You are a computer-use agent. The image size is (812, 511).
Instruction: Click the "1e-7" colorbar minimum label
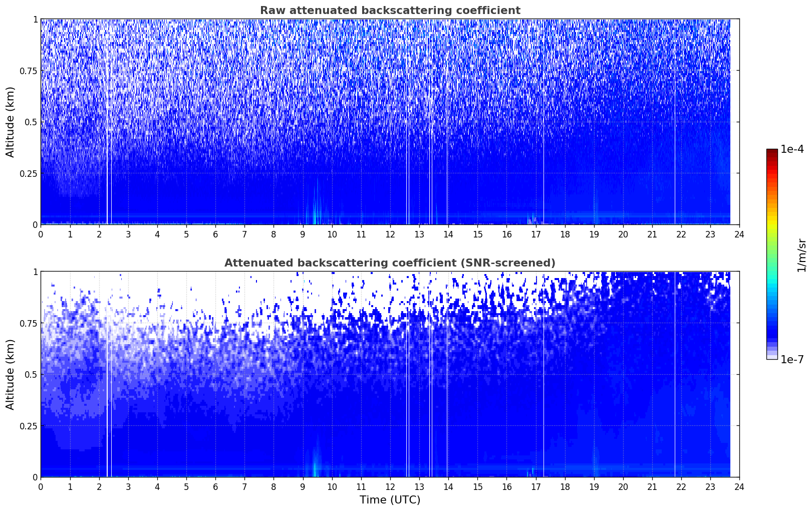(x=792, y=360)
